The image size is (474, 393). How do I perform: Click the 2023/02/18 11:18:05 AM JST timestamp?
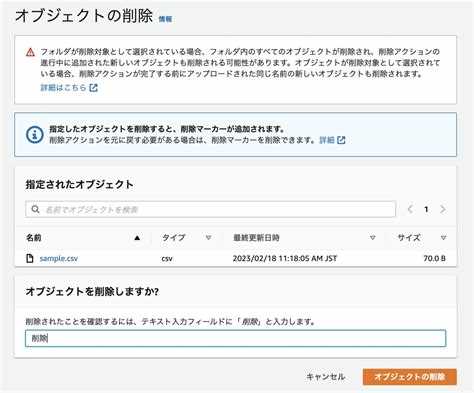pyautogui.click(x=285, y=258)
